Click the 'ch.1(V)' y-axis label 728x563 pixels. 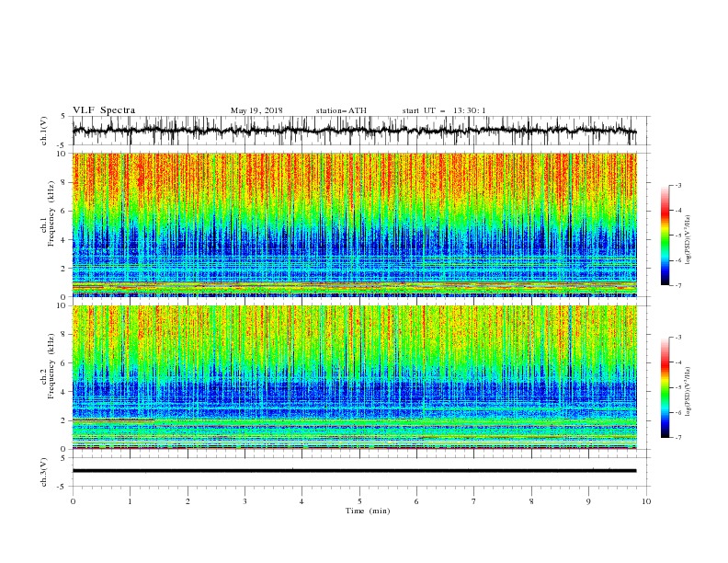click(x=44, y=131)
